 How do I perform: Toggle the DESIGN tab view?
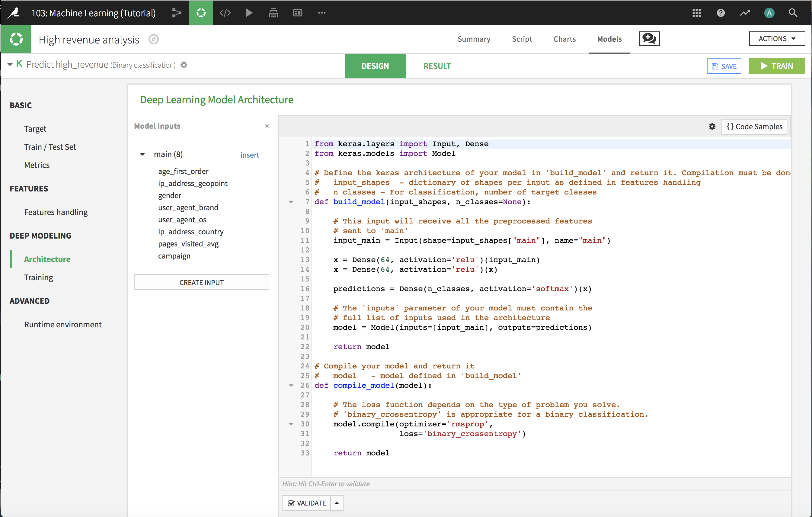375,66
